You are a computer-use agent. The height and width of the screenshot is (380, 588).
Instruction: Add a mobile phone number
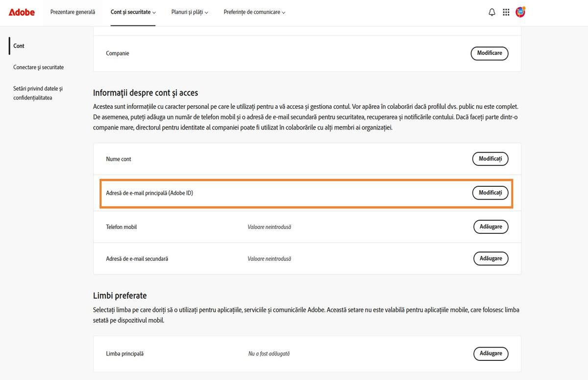pyautogui.click(x=490, y=227)
